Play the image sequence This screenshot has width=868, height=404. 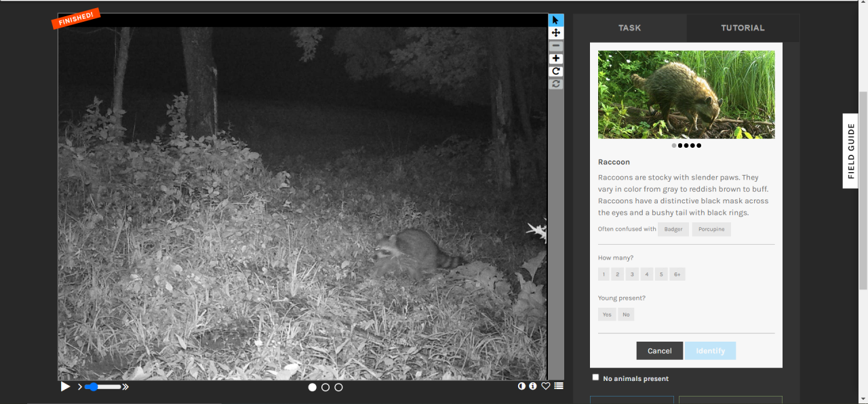(66, 386)
